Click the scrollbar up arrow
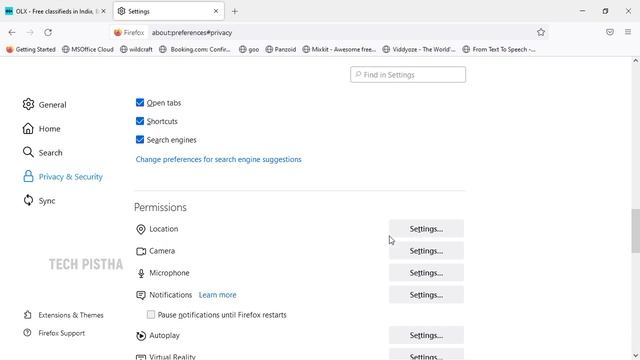 pos(636,60)
